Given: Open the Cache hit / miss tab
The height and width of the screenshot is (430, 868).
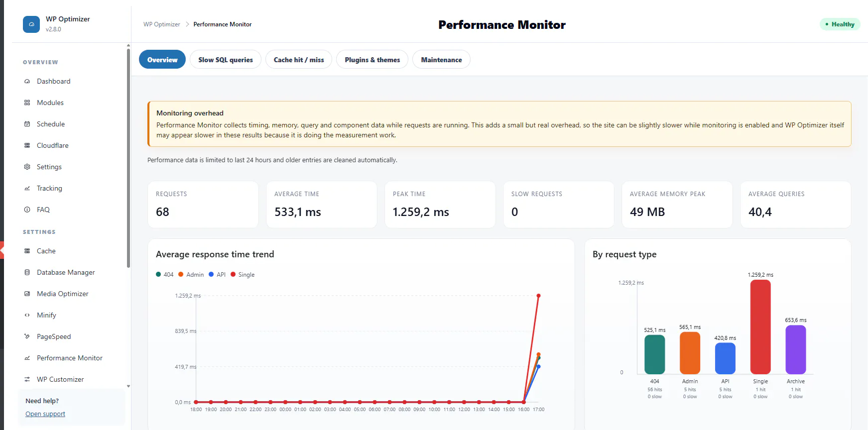Looking at the screenshot, I should (x=299, y=60).
